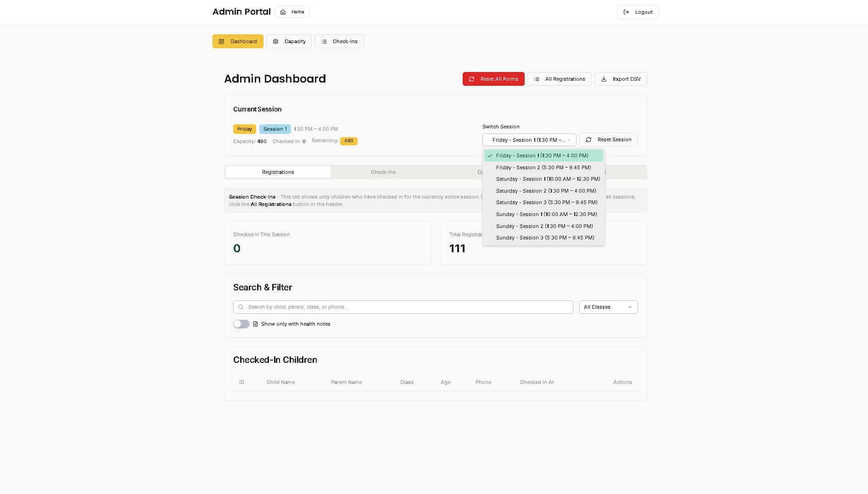868x494 pixels.
Task: Click the Home icon button
Action: pos(283,12)
